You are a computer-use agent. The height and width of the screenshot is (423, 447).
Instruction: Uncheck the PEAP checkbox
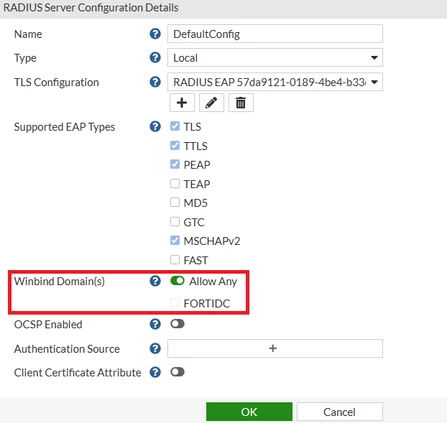pos(175,164)
